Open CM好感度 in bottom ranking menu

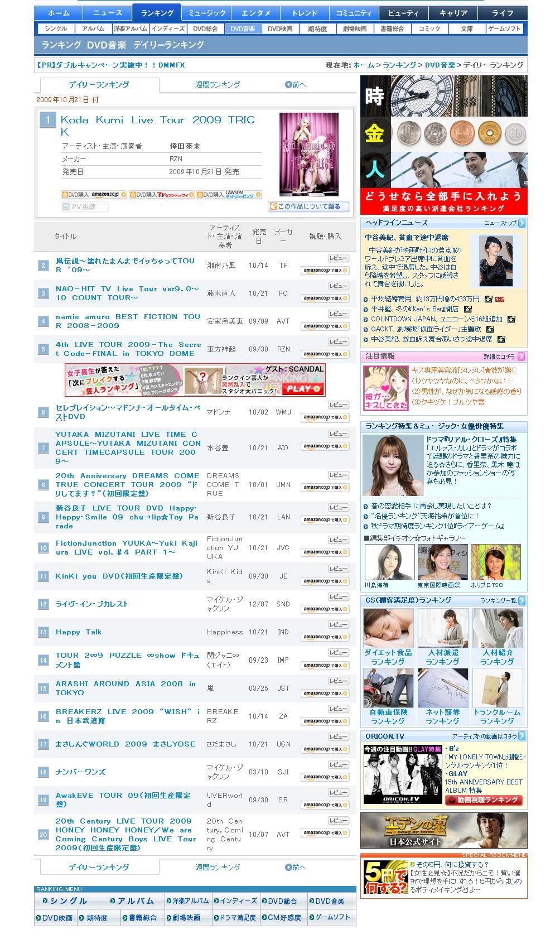[282, 917]
